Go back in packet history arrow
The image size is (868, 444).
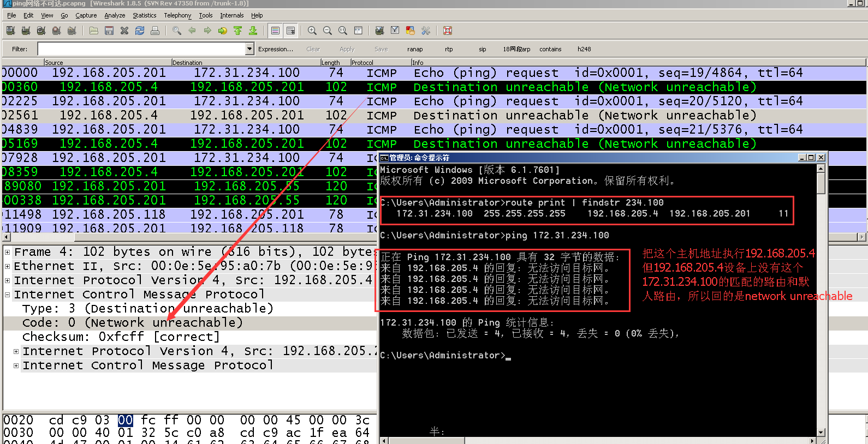pos(192,31)
